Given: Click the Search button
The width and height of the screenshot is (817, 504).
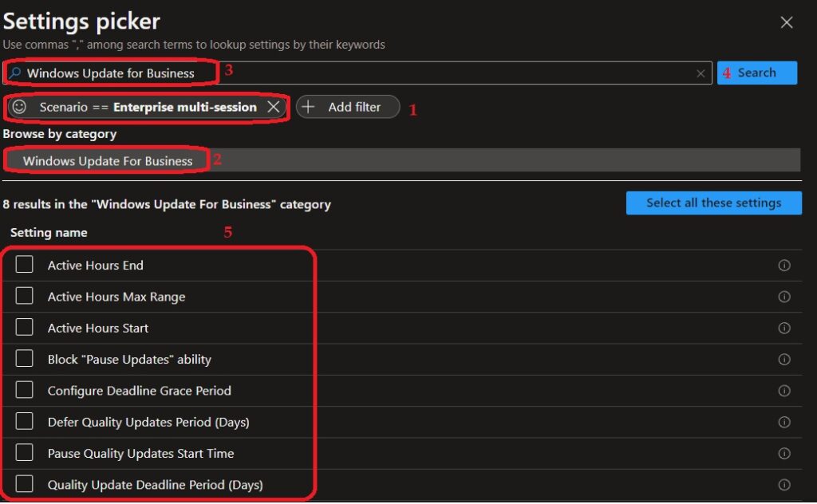Looking at the screenshot, I should [x=756, y=73].
